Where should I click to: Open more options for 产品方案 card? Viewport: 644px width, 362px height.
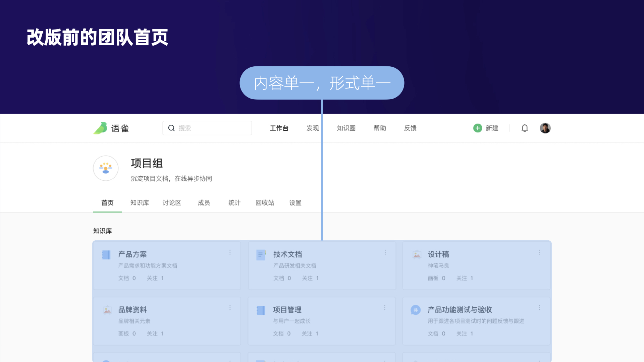230,252
